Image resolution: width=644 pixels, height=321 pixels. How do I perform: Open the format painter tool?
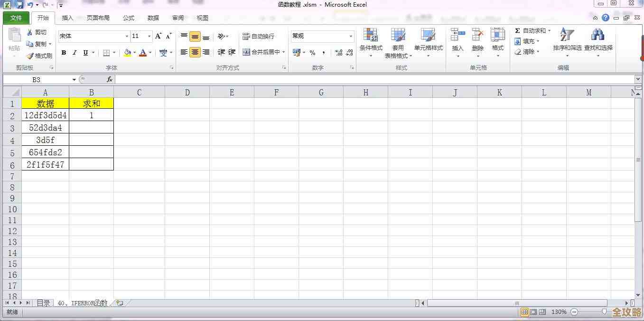(40, 56)
